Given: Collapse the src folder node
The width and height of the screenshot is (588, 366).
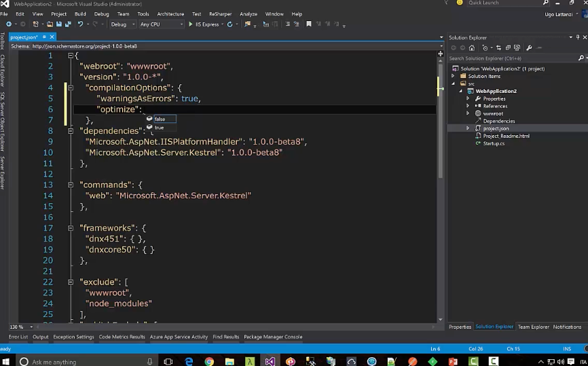Looking at the screenshot, I should click(453, 84).
